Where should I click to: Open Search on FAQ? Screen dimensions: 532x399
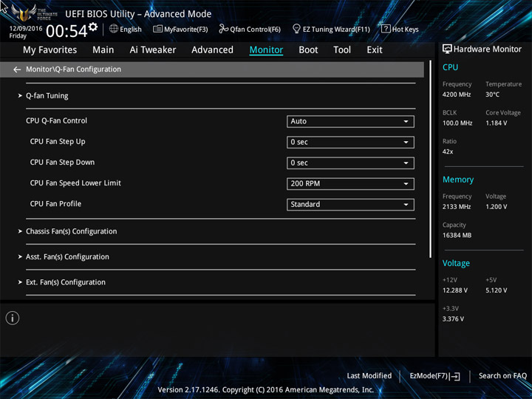(502, 375)
